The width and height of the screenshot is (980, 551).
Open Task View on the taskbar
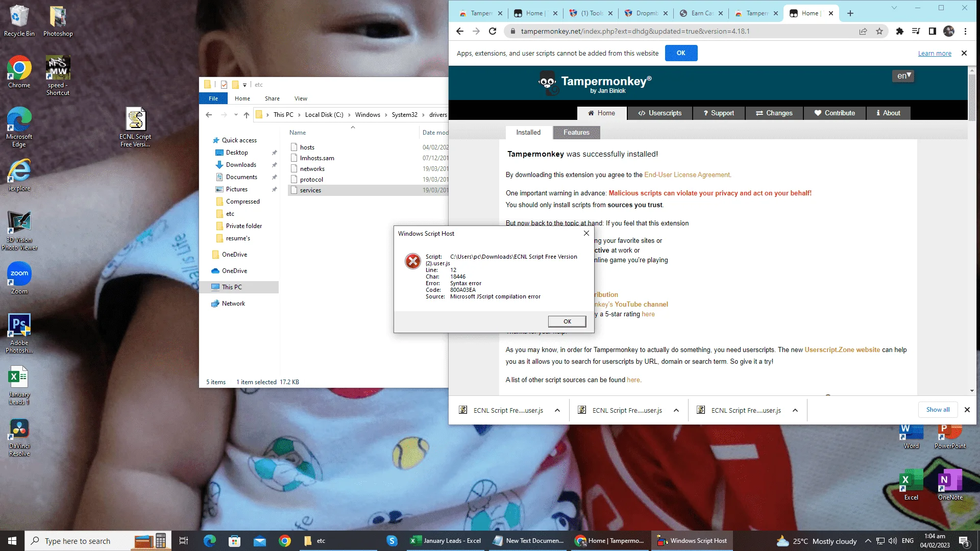click(184, 541)
